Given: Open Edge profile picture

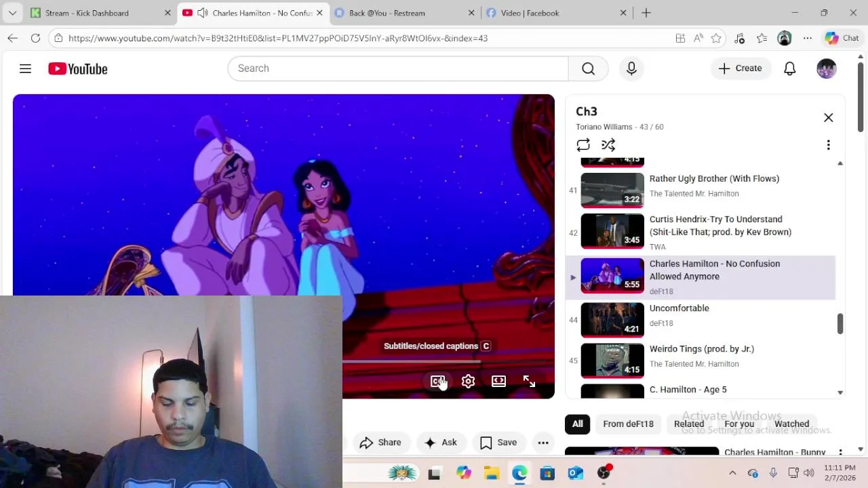Looking at the screenshot, I should (x=785, y=38).
